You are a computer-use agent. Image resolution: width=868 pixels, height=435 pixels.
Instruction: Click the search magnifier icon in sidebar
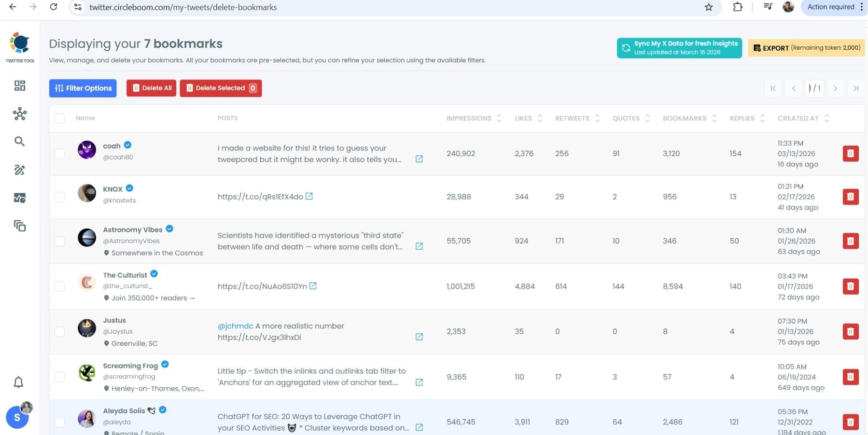click(19, 141)
